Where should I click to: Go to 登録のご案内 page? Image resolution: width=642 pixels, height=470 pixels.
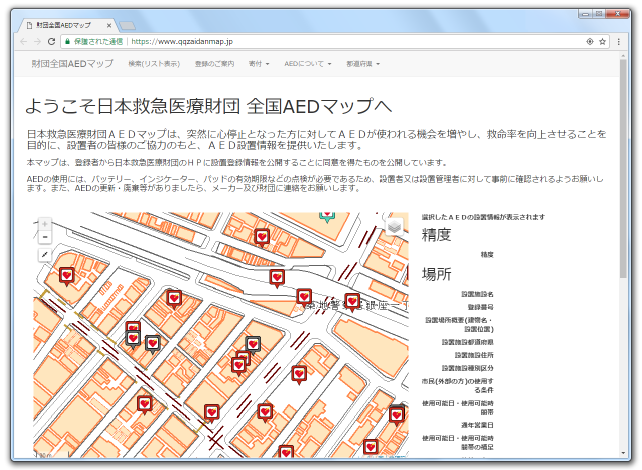pyautogui.click(x=214, y=64)
